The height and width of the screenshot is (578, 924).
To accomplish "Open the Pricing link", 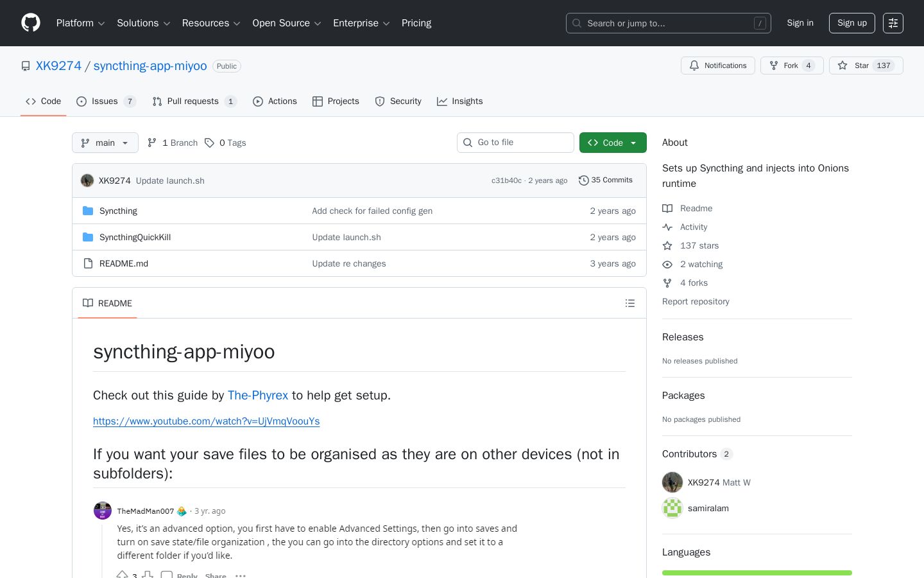I will 416,23.
